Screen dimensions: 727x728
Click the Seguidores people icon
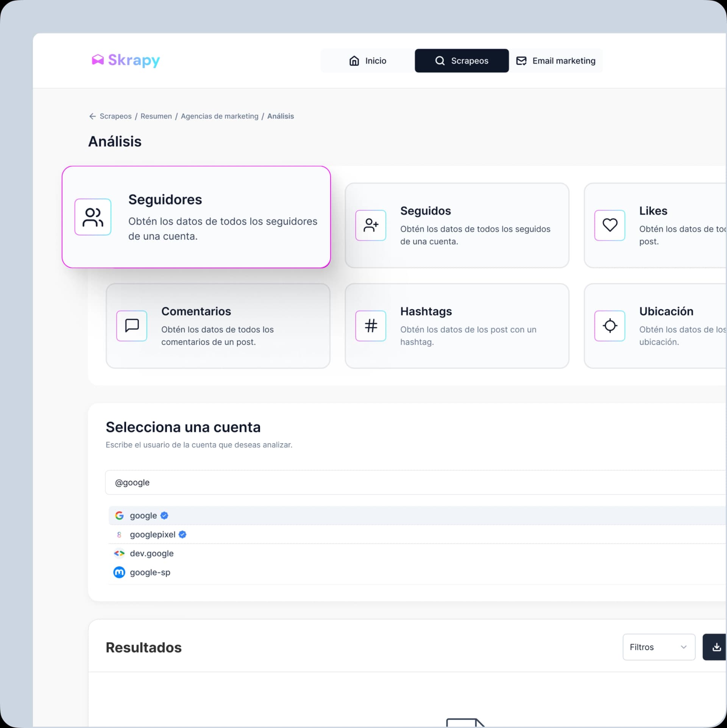pyautogui.click(x=93, y=217)
